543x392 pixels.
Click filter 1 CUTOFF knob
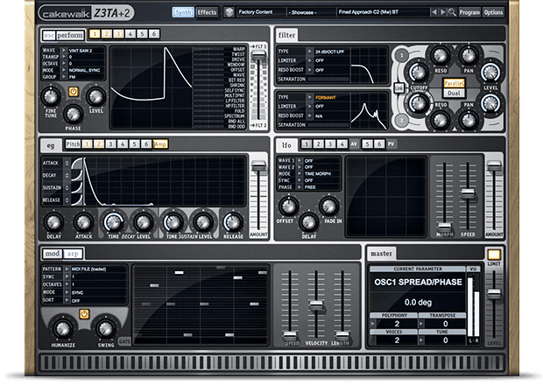419,72
